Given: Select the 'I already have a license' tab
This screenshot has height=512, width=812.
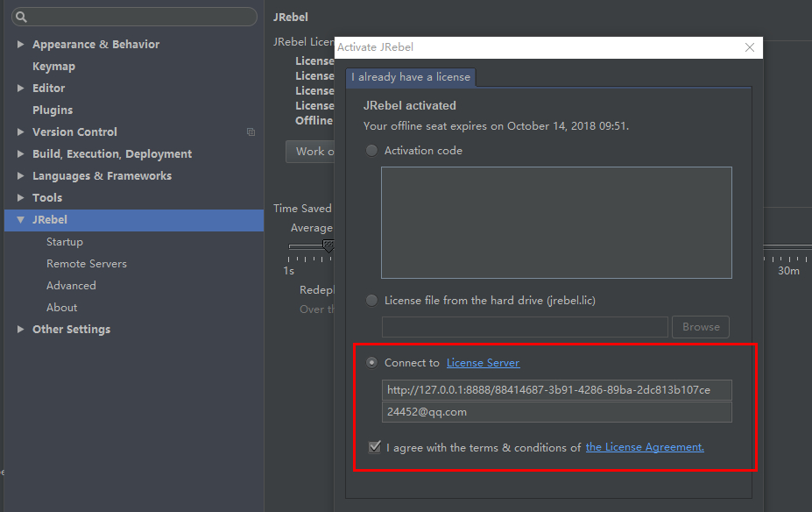Looking at the screenshot, I should pyautogui.click(x=411, y=77).
